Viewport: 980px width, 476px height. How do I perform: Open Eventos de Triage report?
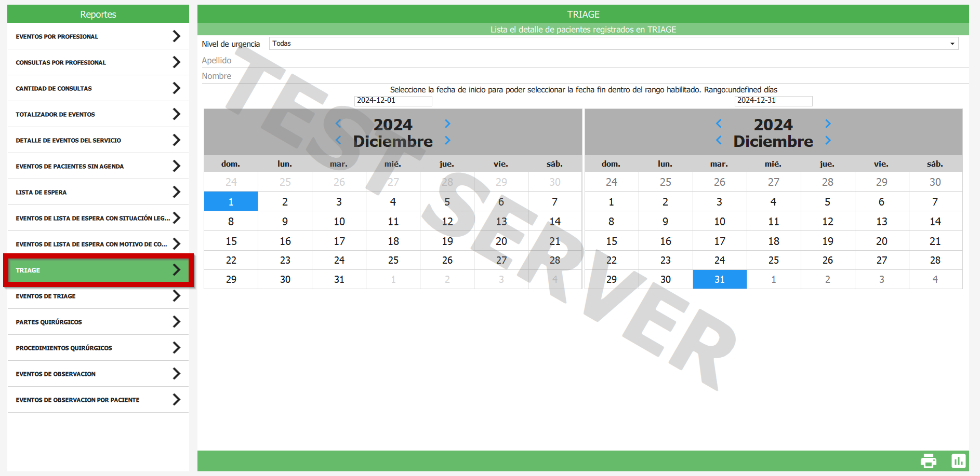click(x=98, y=296)
